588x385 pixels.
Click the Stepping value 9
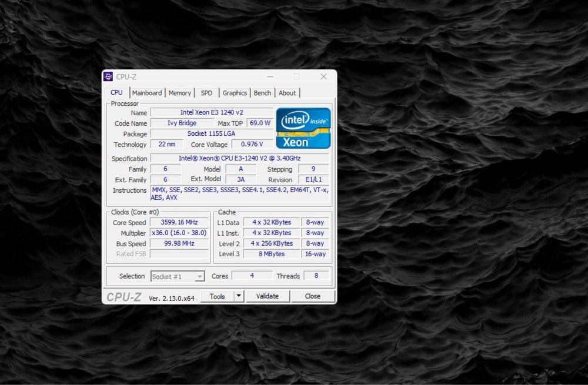pyautogui.click(x=313, y=169)
